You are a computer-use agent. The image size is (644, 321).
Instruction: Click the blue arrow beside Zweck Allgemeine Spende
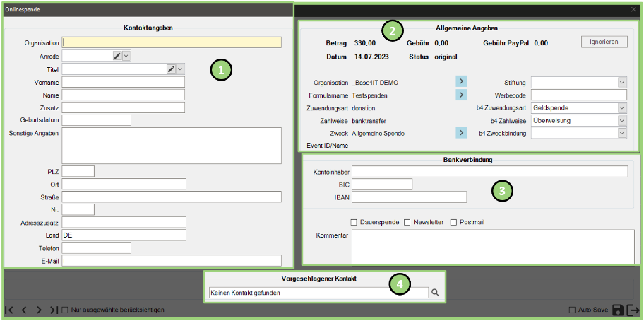[461, 133]
